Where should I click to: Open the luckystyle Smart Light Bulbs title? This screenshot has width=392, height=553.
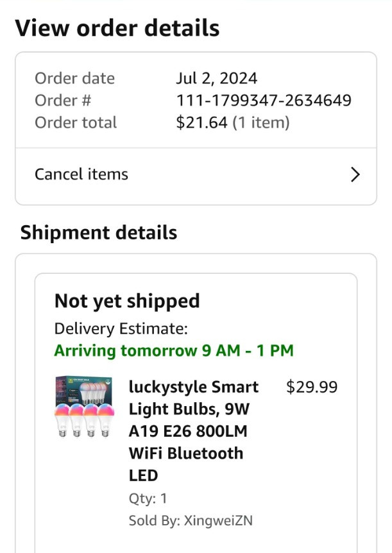(193, 431)
